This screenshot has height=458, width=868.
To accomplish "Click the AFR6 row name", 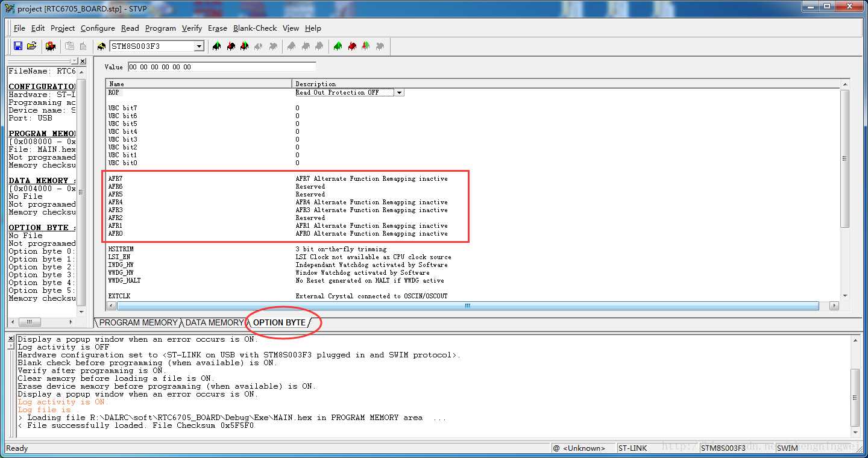I will click(x=115, y=186).
